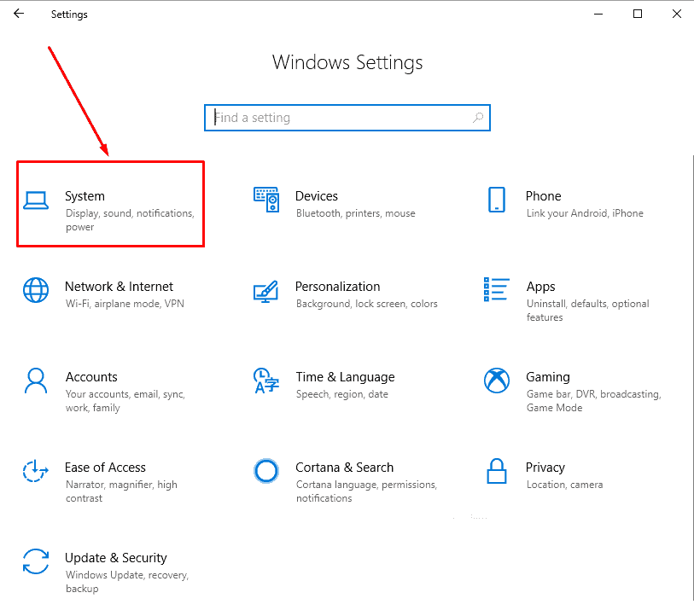This screenshot has width=694, height=616.
Task: Click the Cortana circle icon
Action: pos(266,471)
